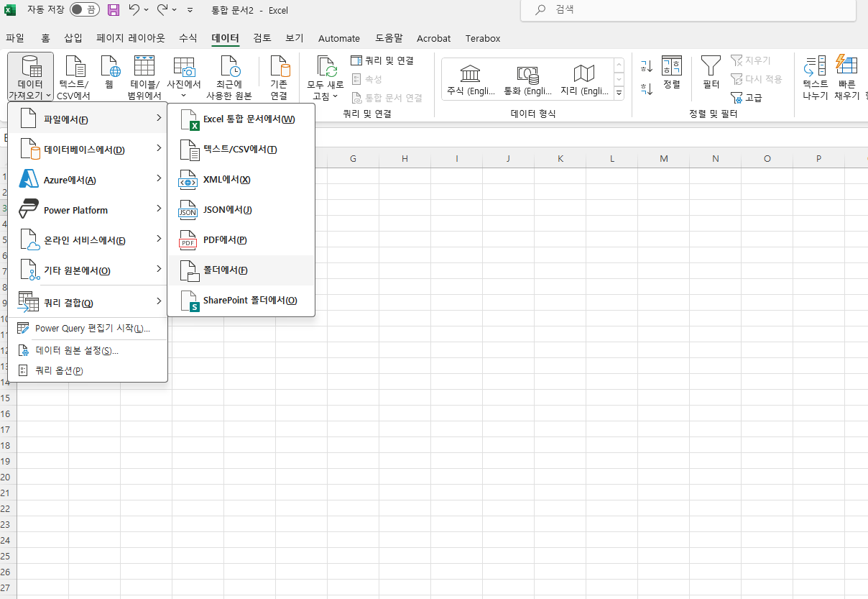Expand the 데이터베이스에서 submenu

click(88, 149)
